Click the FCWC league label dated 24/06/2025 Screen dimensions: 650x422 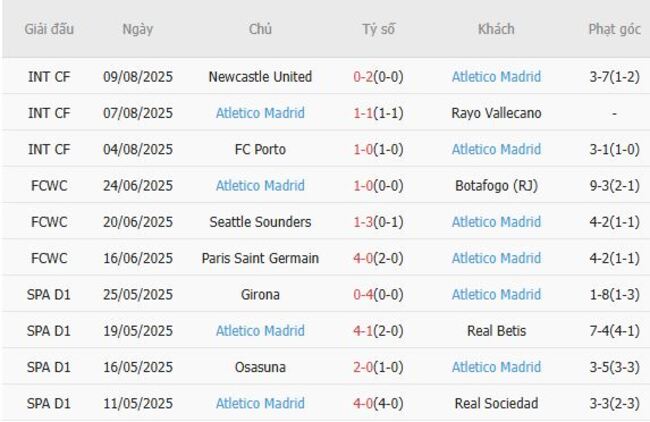[x=49, y=186]
